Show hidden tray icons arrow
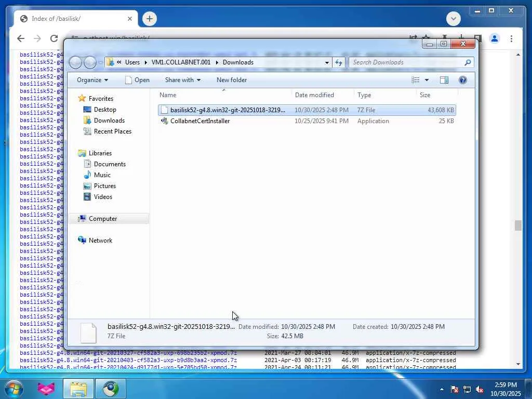The image size is (532, 399). (x=442, y=389)
